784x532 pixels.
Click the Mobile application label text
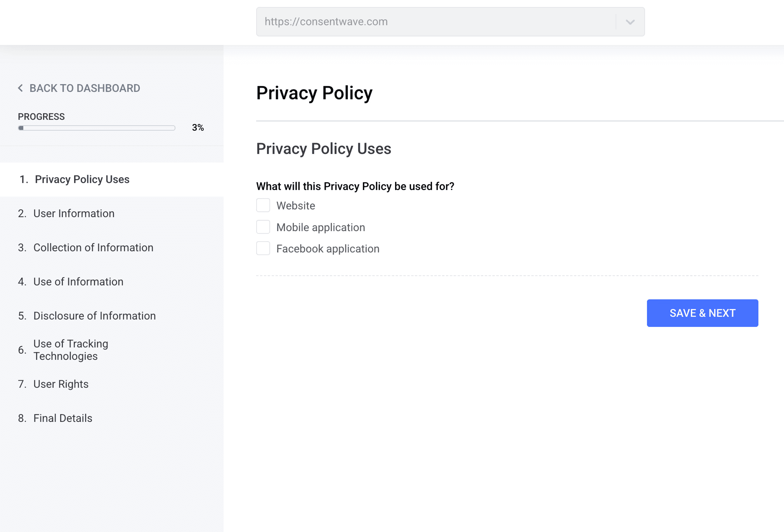click(321, 227)
